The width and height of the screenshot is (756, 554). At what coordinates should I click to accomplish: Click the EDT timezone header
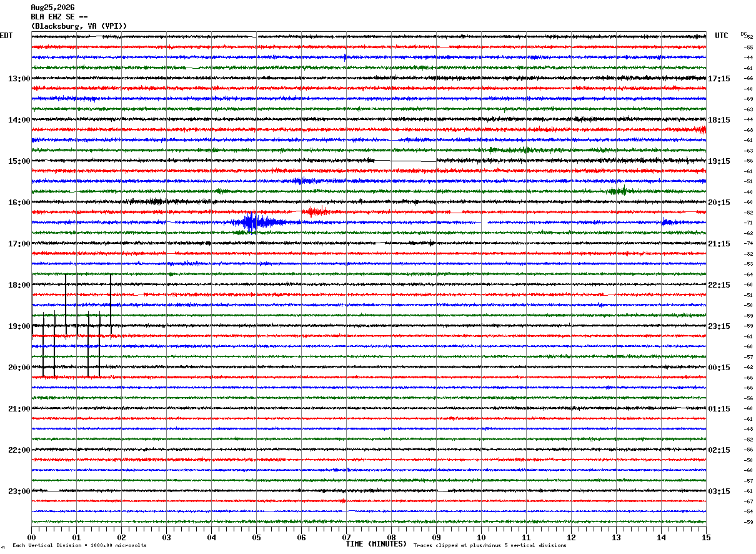click(6, 36)
